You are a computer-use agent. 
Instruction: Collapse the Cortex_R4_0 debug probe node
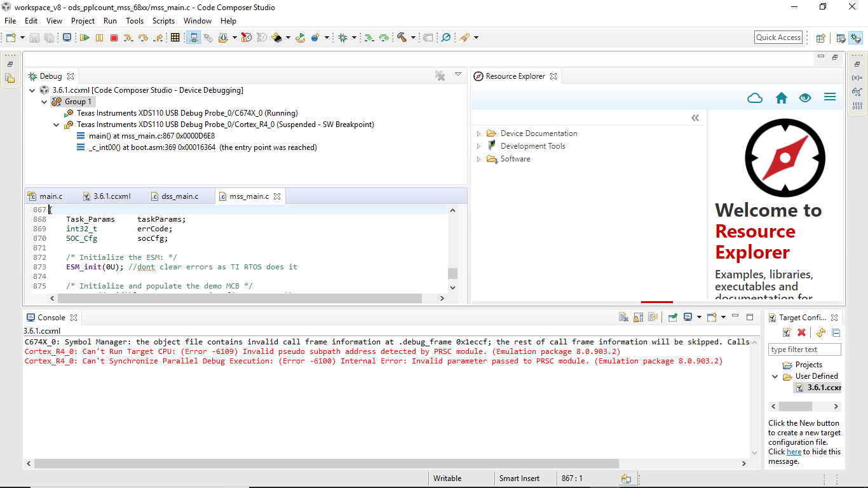[57, 125]
